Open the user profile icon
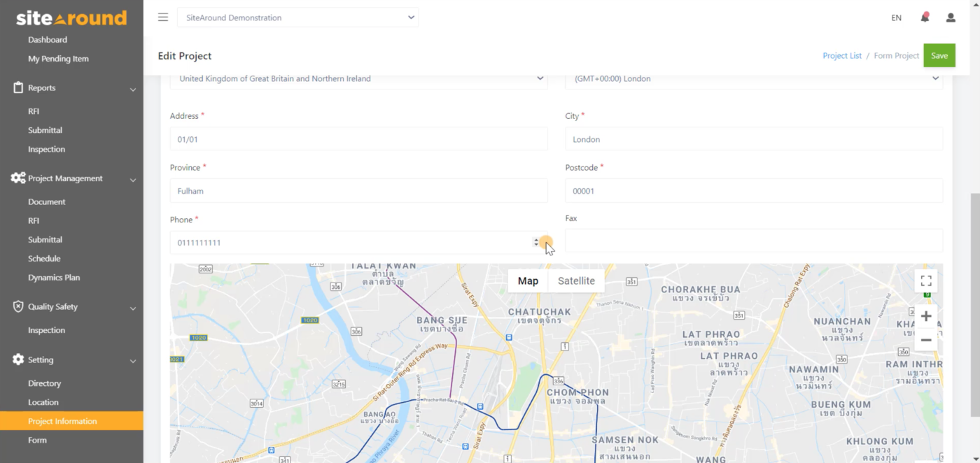 pyautogui.click(x=951, y=17)
